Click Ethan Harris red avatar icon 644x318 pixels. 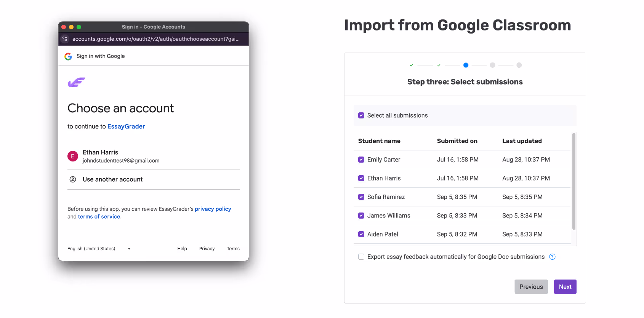coord(73,156)
